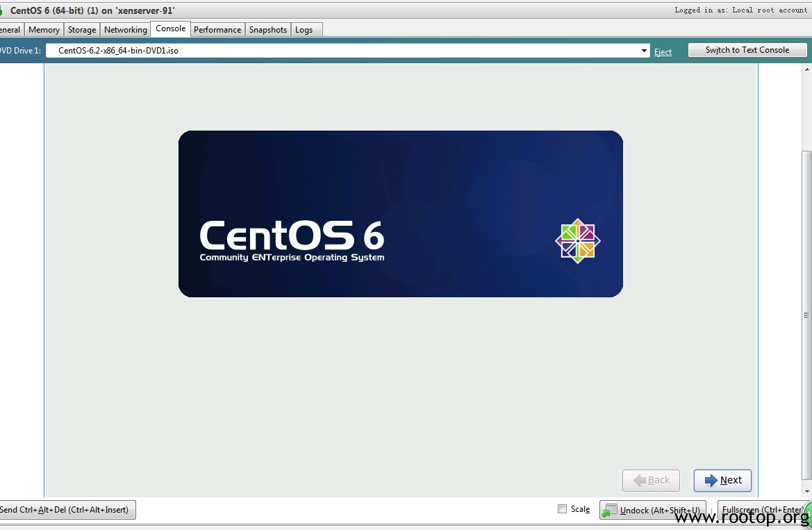Switch to the Snapshots tab
The image size is (812, 530).
click(267, 30)
